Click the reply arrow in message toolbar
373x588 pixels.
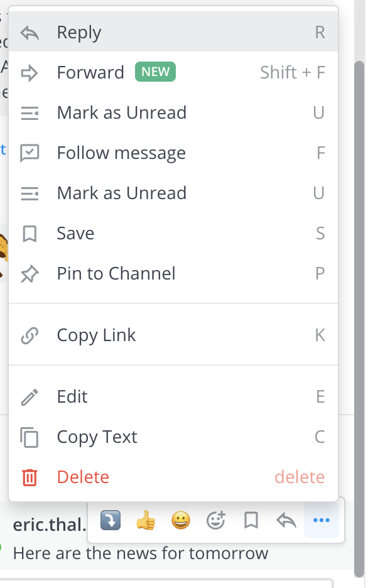pos(286,521)
